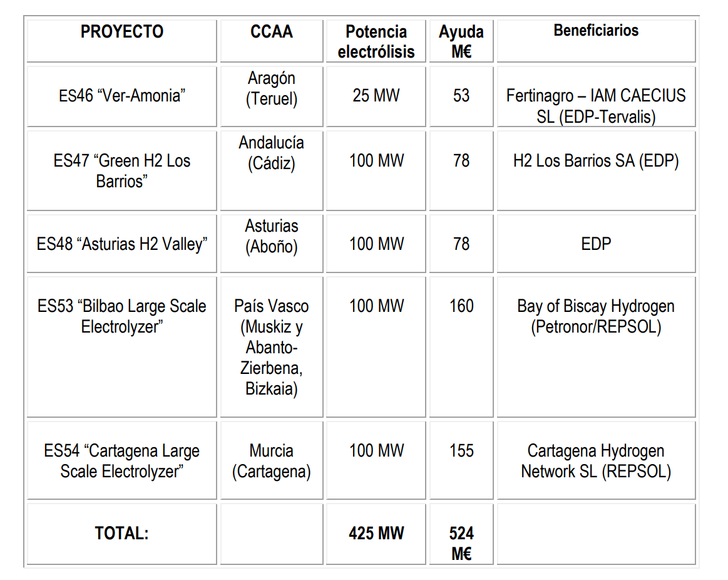This screenshot has width=728, height=580.
Task: Select the H2 Los Barrios SA (EDP) cell
Action: click(x=596, y=170)
